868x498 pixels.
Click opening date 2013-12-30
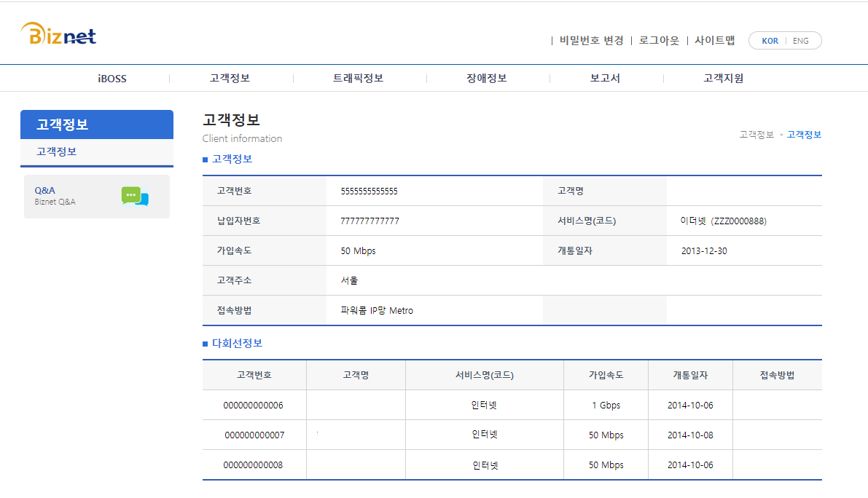click(704, 251)
